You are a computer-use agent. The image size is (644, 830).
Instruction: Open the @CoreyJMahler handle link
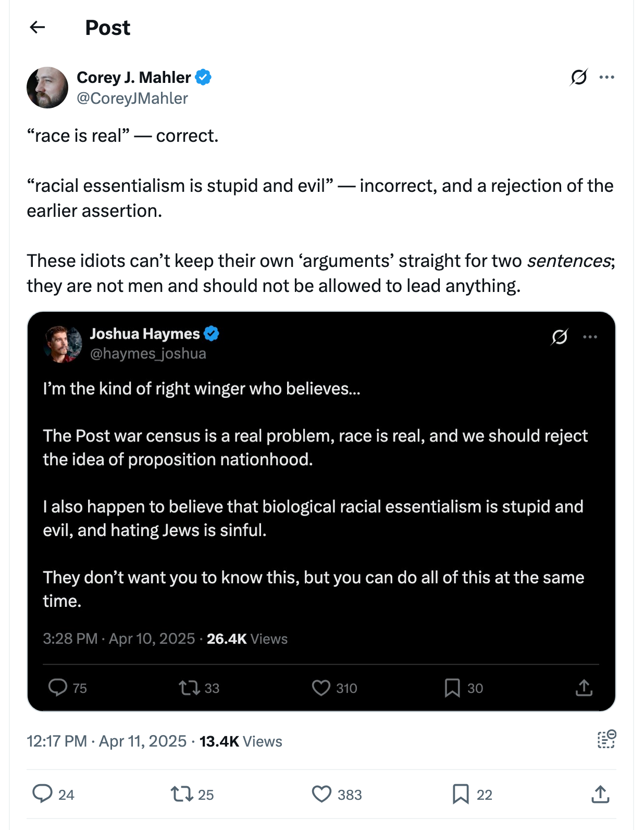(132, 98)
